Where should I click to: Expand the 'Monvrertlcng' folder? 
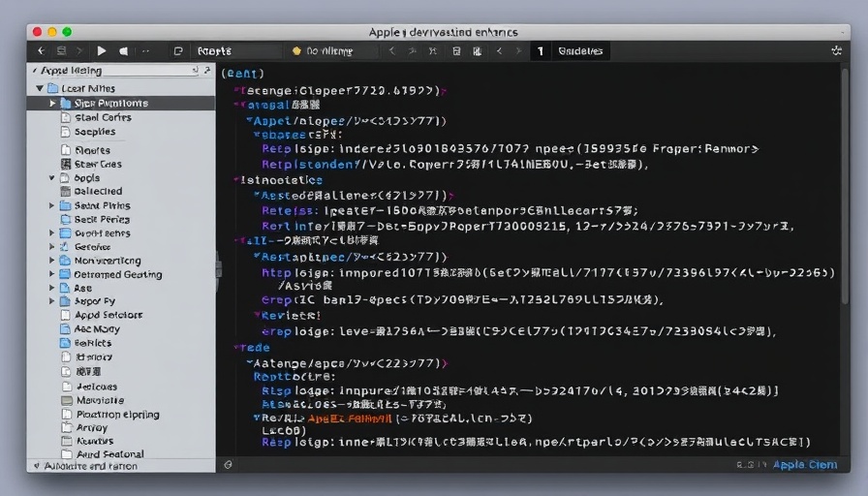[51, 261]
